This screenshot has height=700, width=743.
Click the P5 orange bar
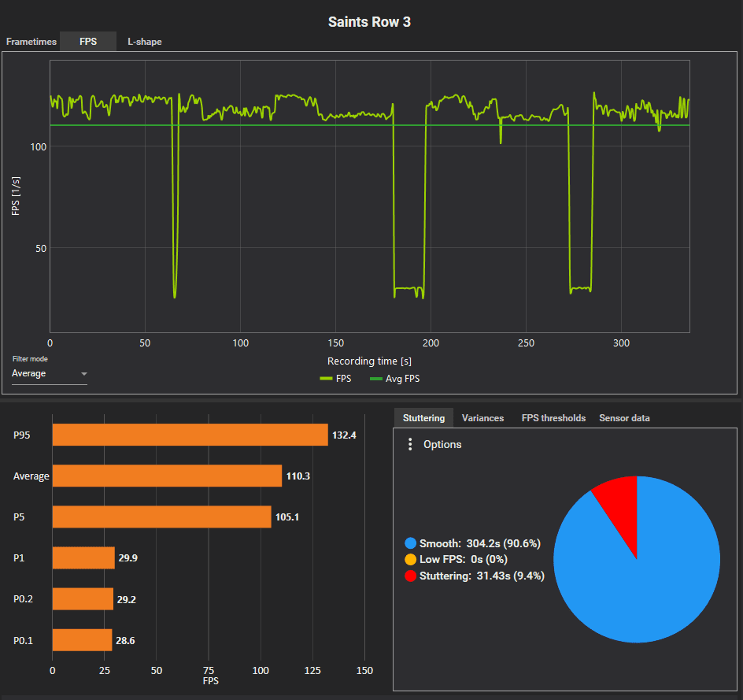(161, 517)
